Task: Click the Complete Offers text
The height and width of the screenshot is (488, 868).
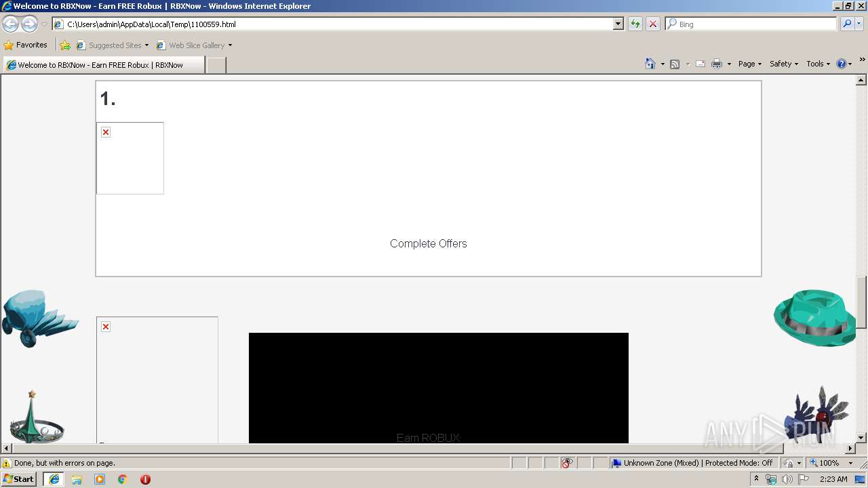Action: (429, 243)
